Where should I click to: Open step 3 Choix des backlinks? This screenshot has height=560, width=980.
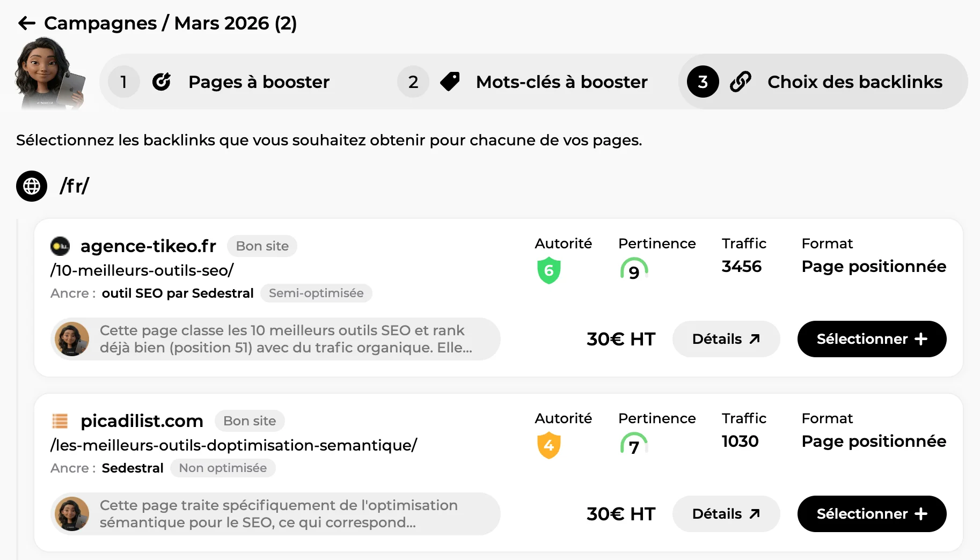[854, 82]
